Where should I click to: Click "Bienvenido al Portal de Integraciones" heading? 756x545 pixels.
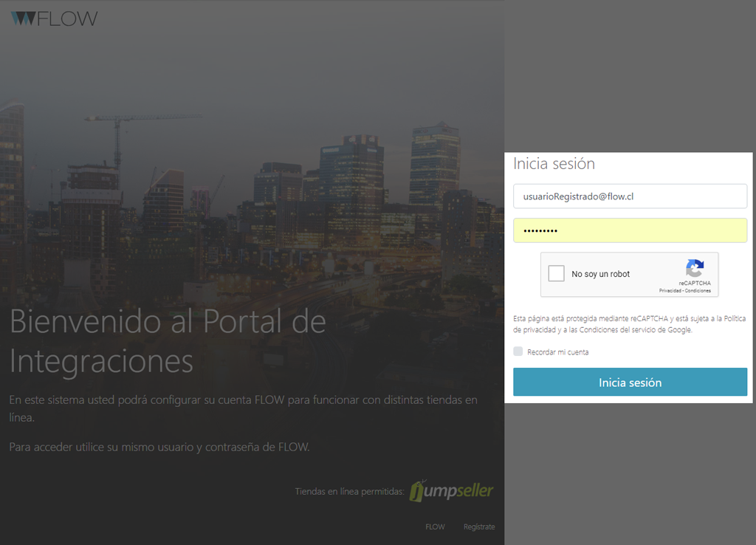pos(168,341)
